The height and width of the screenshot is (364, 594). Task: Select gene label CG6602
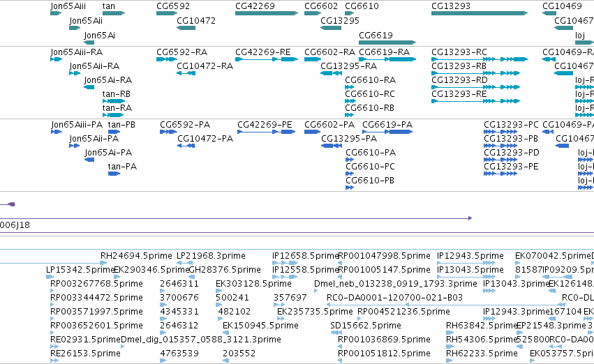click(x=321, y=6)
